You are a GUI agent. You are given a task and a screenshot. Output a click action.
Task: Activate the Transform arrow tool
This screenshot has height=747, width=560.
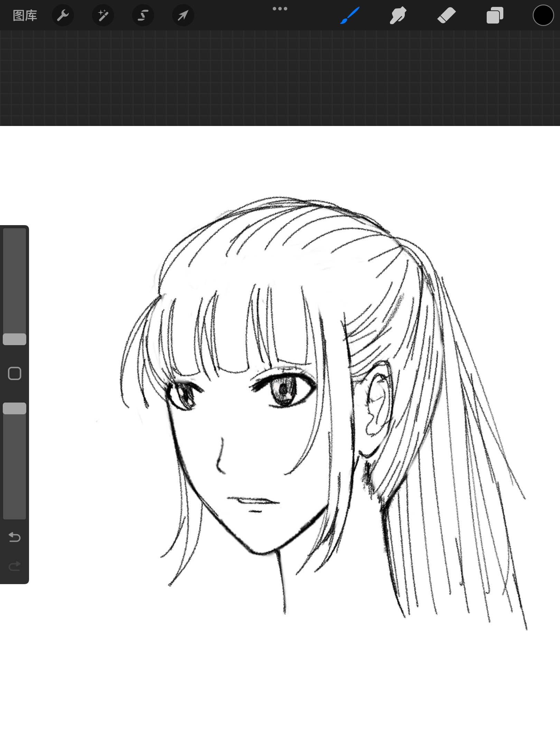tap(183, 16)
